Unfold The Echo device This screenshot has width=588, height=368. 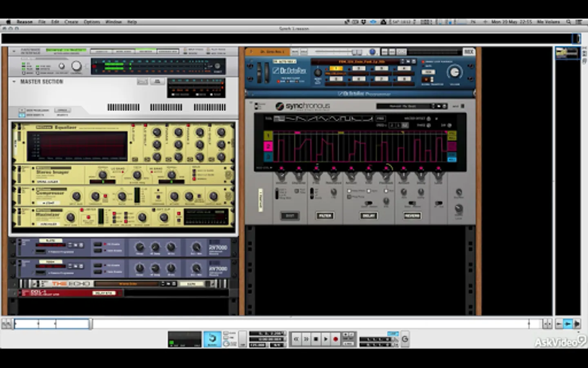click(16, 284)
